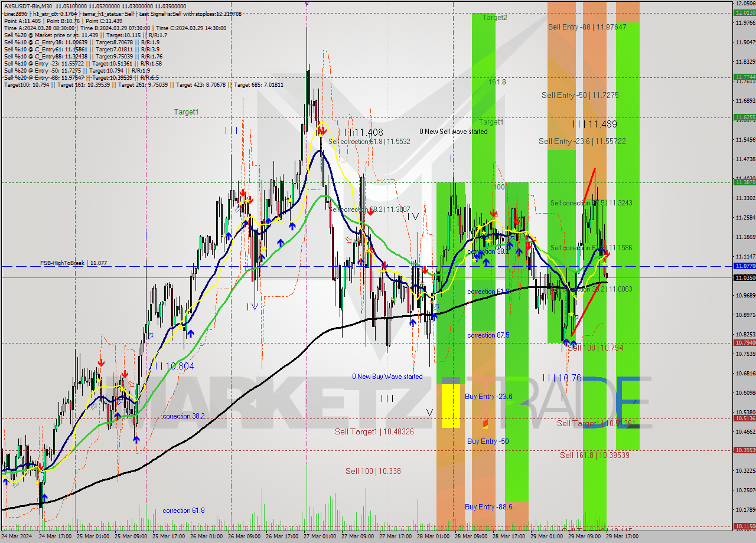Viewport: 756px width, 543px height.
Task: Click the 'Buy Entry -23.6' label
Action: coord(488,397)
